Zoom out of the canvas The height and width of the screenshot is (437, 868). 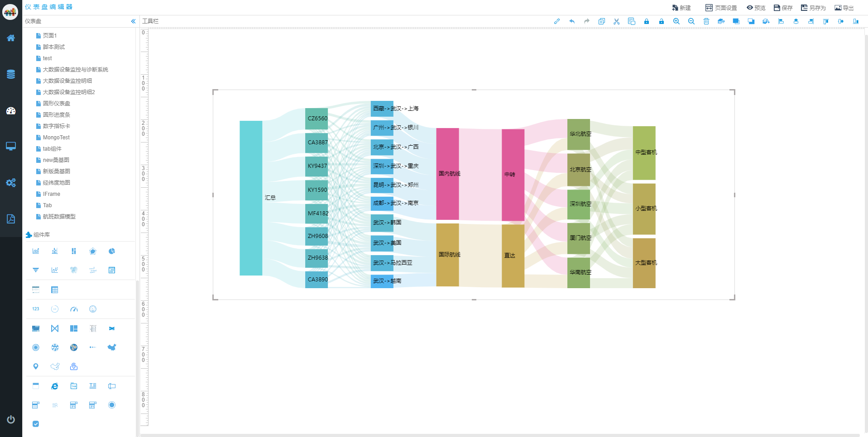[x=691, y=21]
